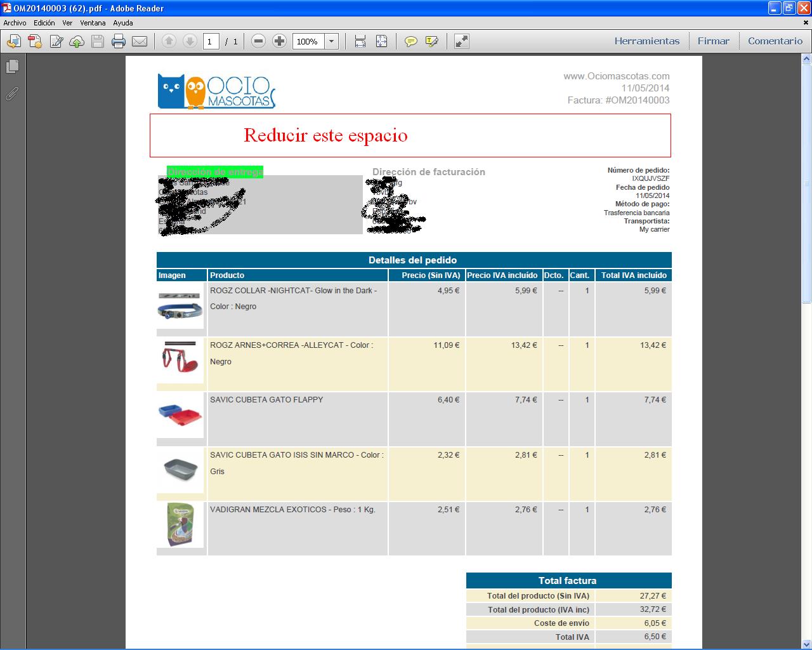Click the Ocio Mascotas logo

click(216, 91)
